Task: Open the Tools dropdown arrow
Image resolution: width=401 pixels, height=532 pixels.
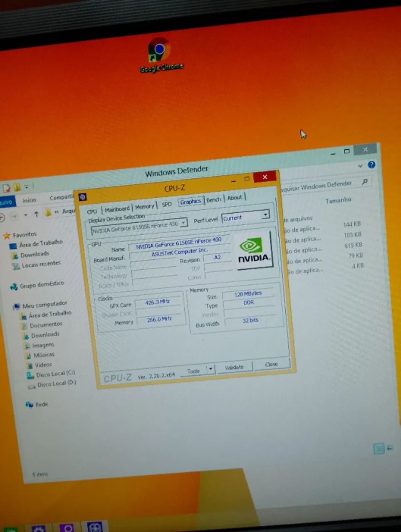Action: click(210, 369)
